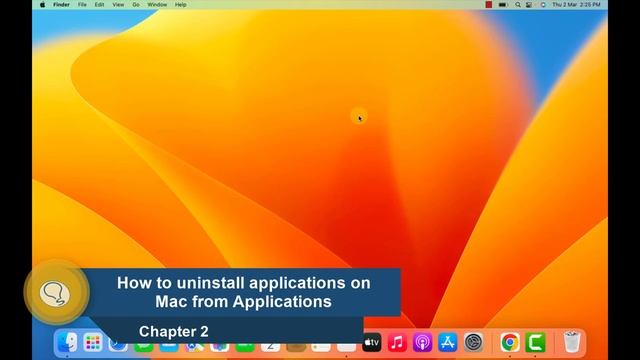Open the Window menu
This screenshot has height=360, width=640.
tap(157, 5)
